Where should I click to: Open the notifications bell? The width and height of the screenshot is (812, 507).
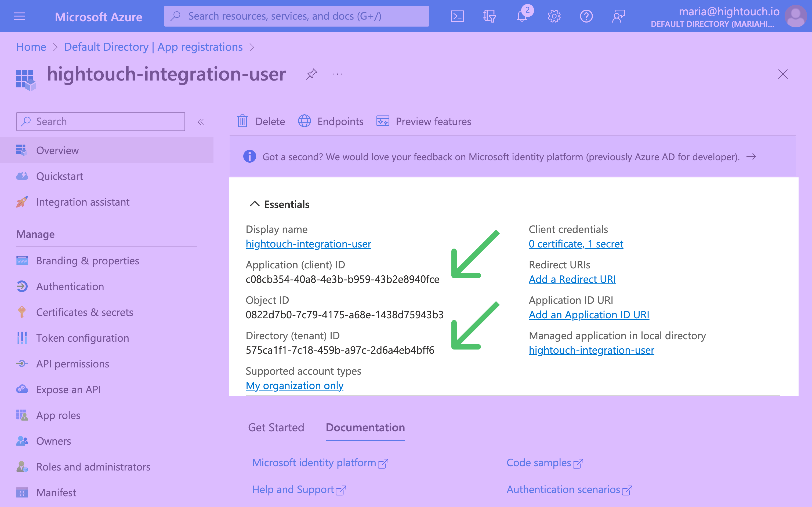click(x=522, y=16)
